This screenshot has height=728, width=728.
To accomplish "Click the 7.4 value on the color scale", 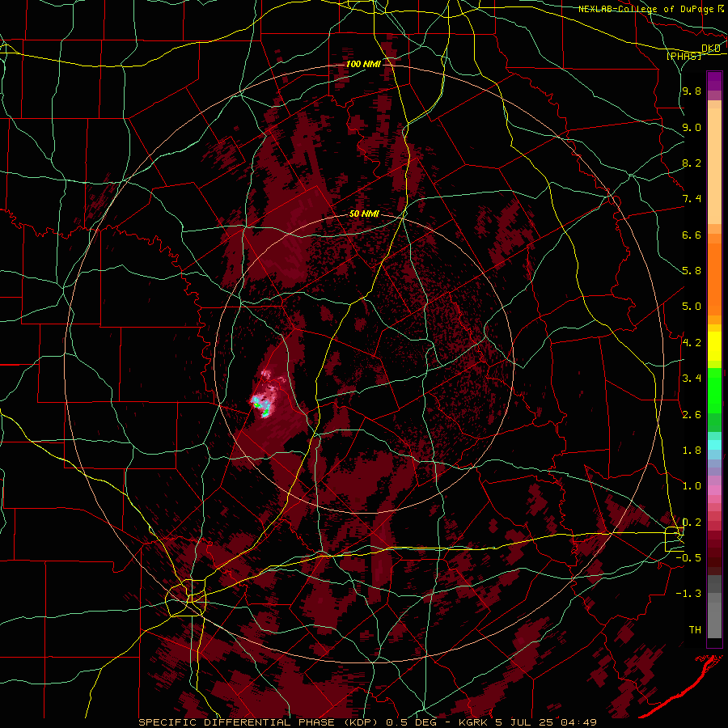I will click(692, 199).
